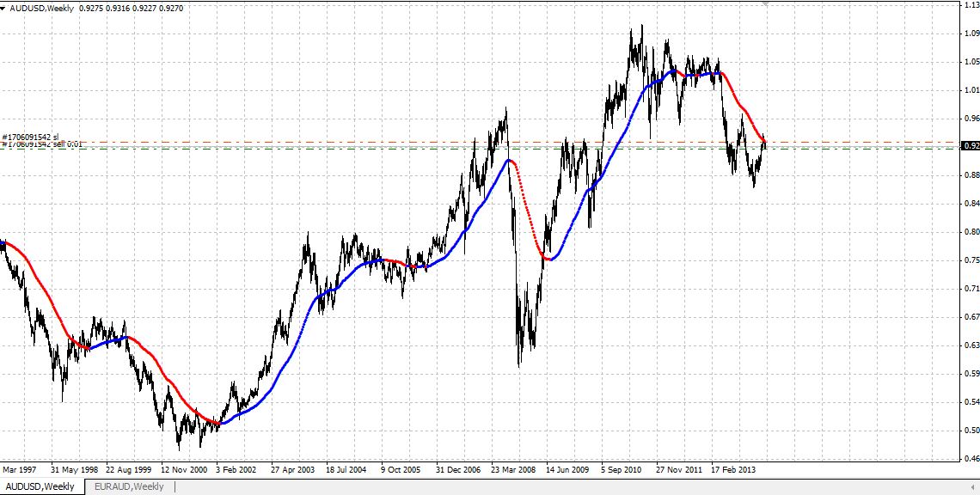This screenshot has height=495, width=980.
Task: Switch to the EURAUD,Weekly chart tab
Action: point(129,486)
